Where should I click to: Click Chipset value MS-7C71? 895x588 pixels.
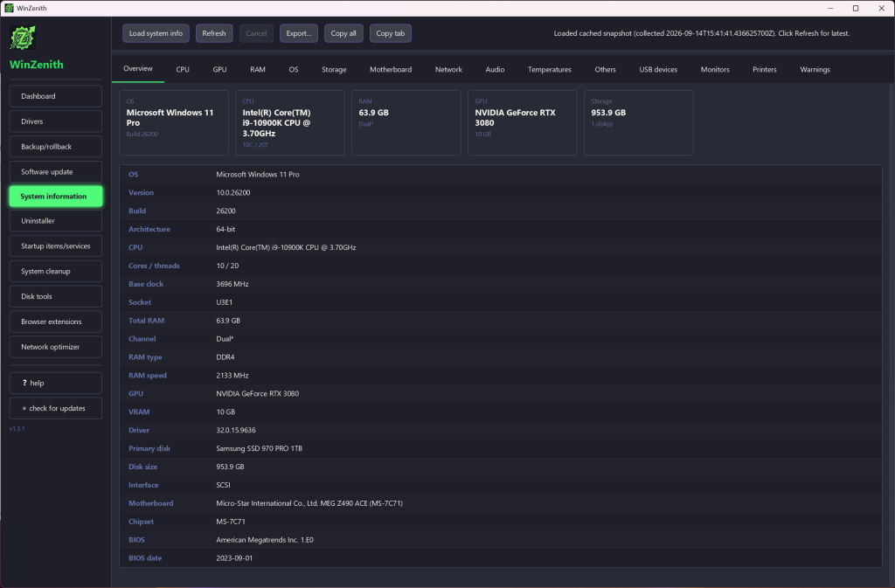pyautogui.click(x=231, y=522)
